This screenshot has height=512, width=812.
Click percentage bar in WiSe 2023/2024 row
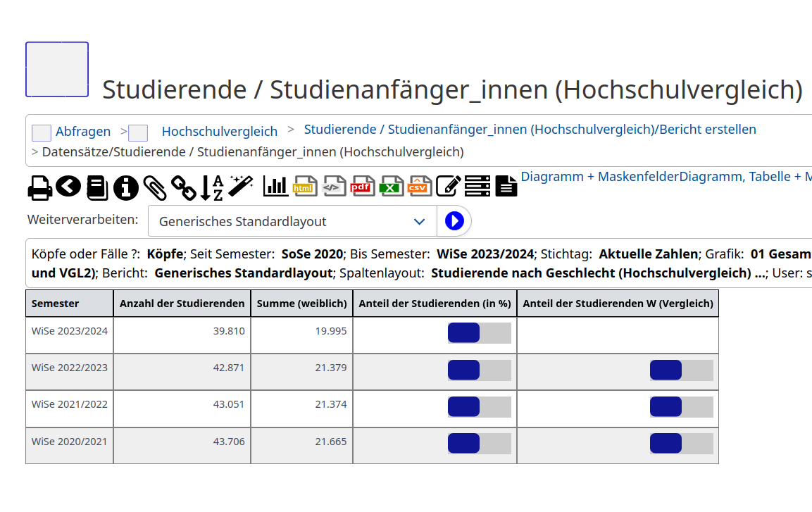(x=479, y=333)
